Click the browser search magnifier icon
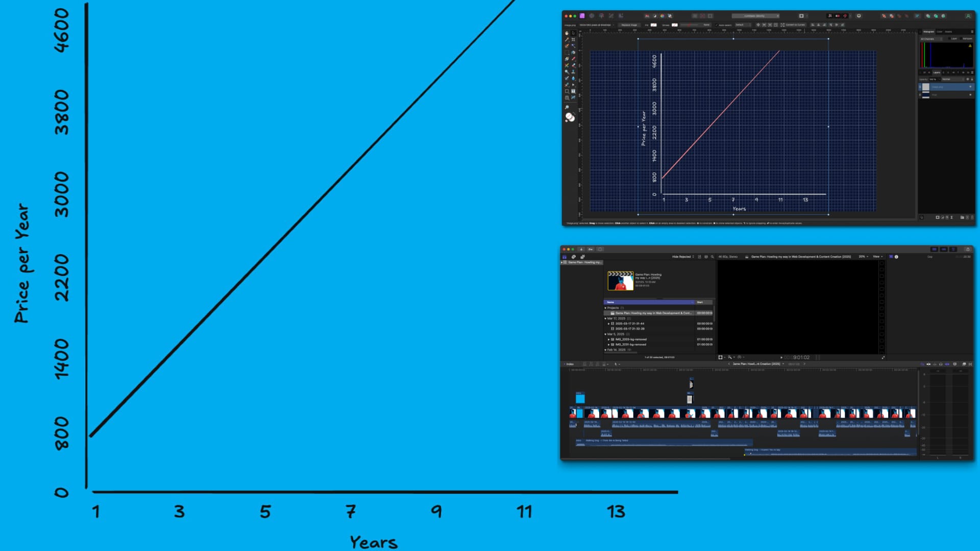The image size is (980, 551). coord(713,257)
